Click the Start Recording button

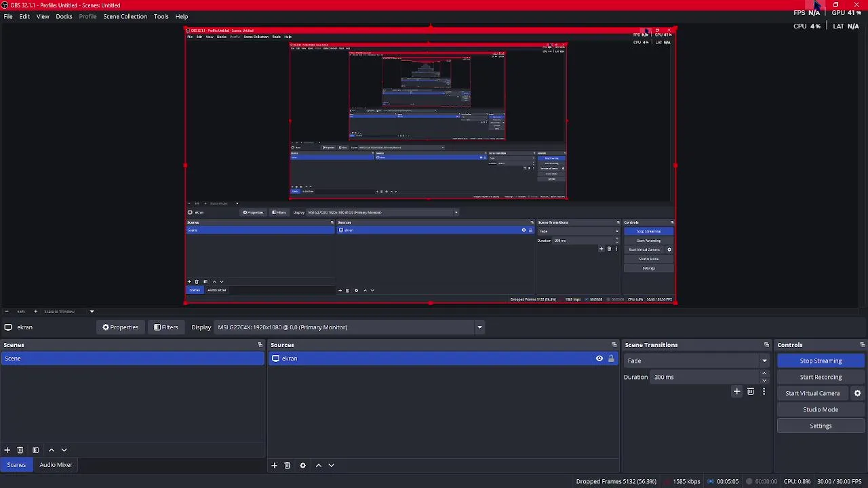coord(821,377)
